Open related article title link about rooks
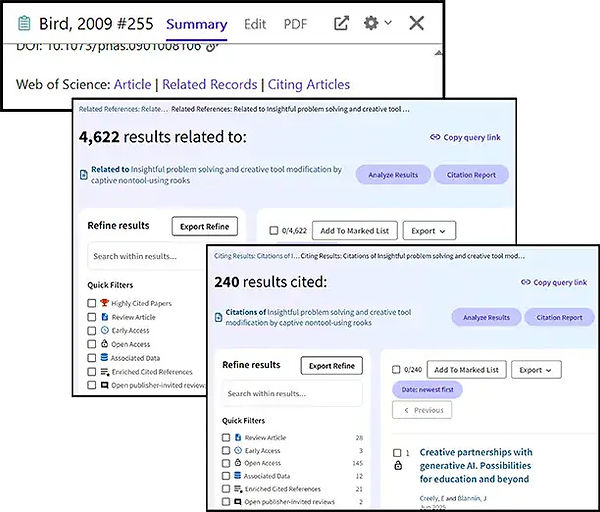 (217, 175)
